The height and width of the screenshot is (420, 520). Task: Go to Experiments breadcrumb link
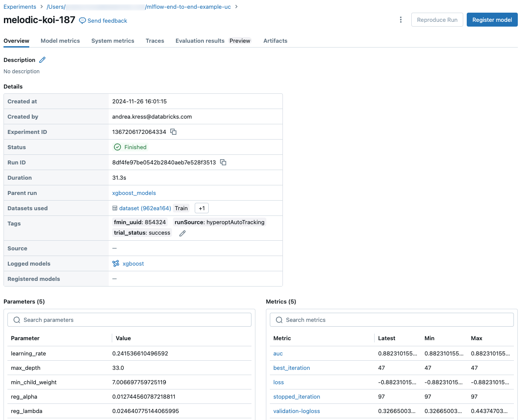click(x=20, y=7)
